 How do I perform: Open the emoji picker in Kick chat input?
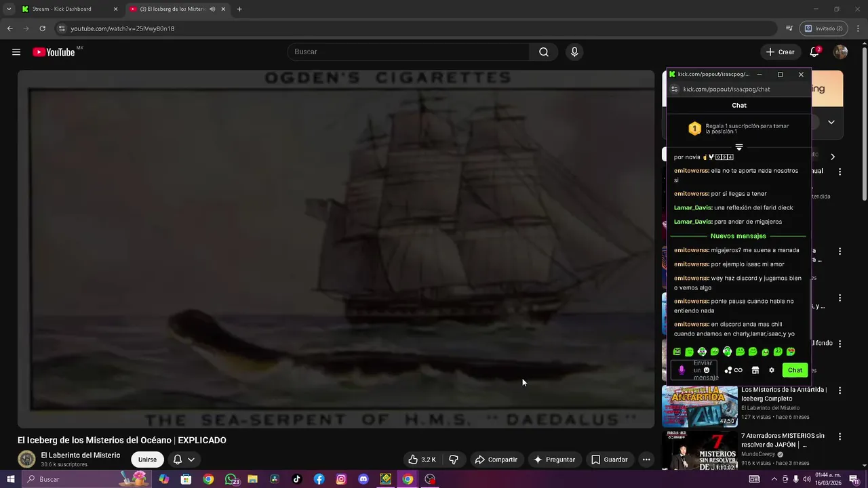[x=707, y=370]
